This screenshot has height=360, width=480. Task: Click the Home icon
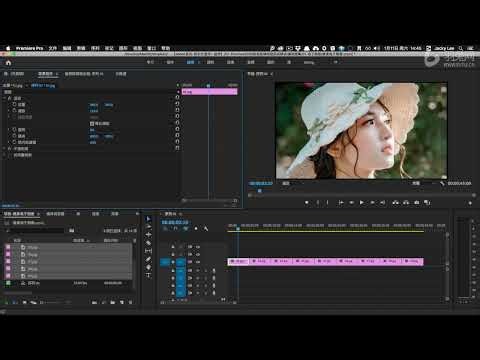click(x=8, y=62)
